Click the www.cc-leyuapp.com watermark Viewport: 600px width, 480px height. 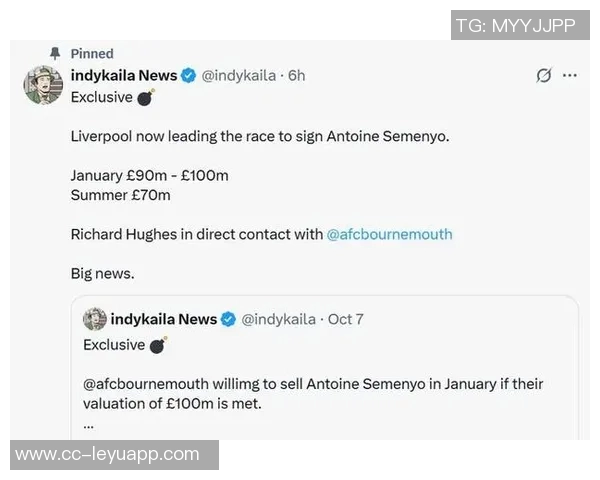pyautogui.click(x=108, y=454)
